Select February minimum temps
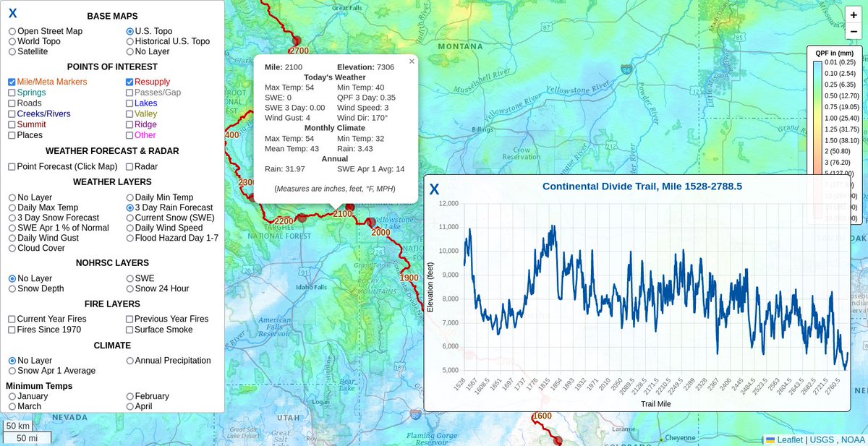This screenshot has width=868, height=446. coord(129,396)
